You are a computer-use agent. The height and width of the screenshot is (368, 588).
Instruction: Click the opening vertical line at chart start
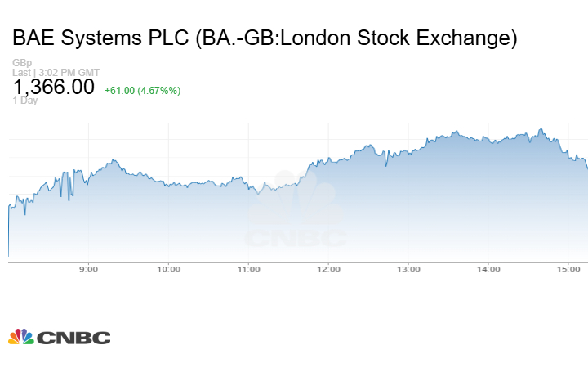coord(8,233)
